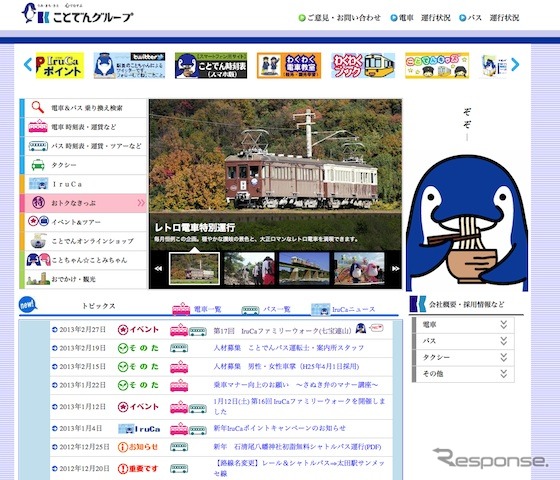Switch to トピックス tab
Viewport: 560px width, 480px height.
coord(98,306)
